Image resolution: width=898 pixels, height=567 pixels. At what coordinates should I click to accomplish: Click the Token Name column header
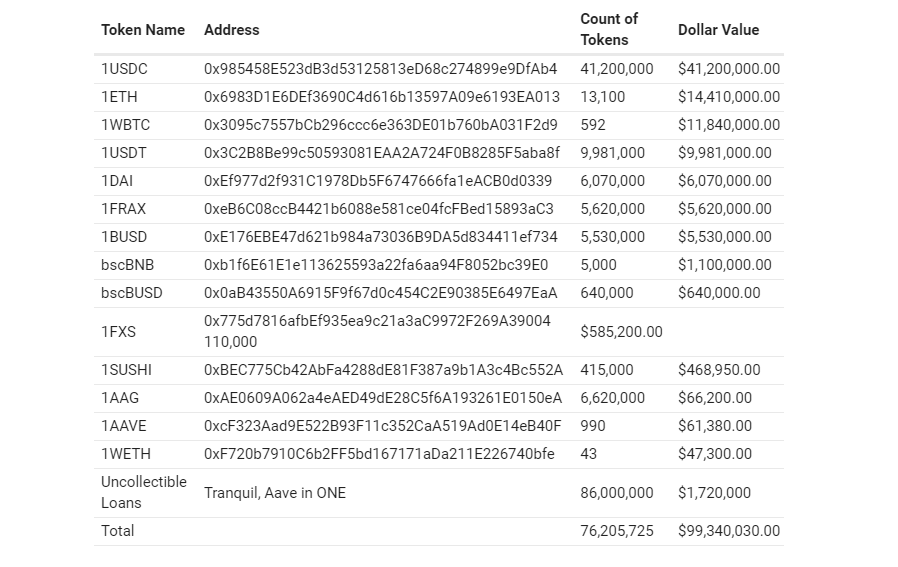point(143,30)
